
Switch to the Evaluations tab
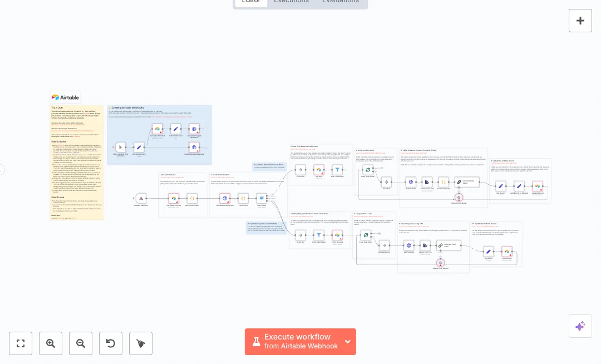click(340, 1)
